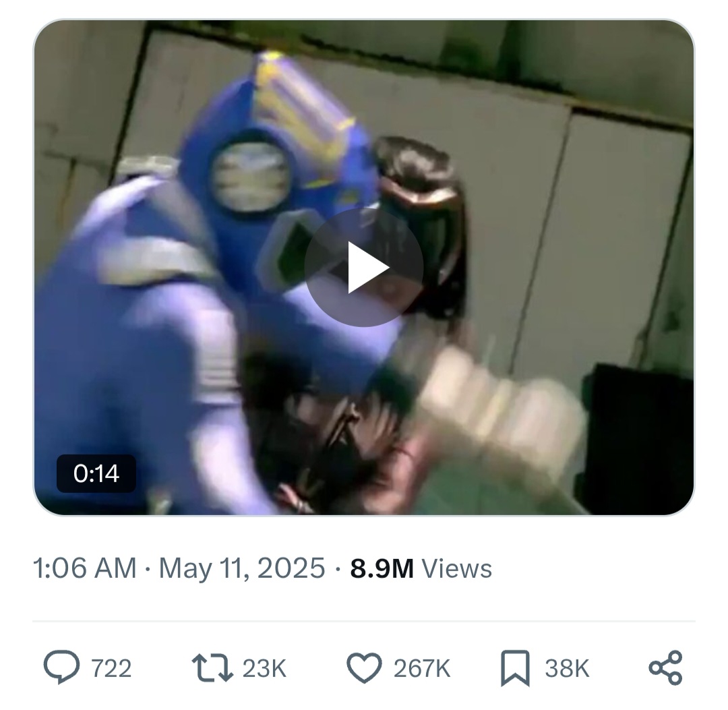The width and height of the screenshot is (728, 710).
Task: Play the video with the center play button
Action: [363, 268]
